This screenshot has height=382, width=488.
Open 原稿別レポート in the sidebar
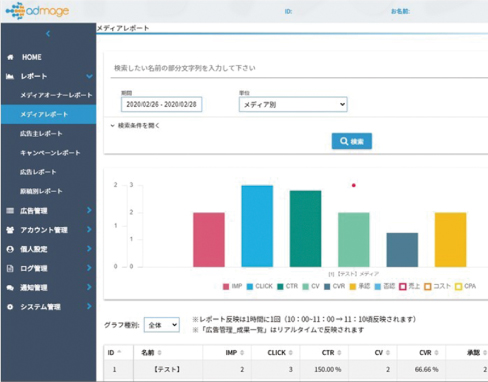[x=41, y=191]
